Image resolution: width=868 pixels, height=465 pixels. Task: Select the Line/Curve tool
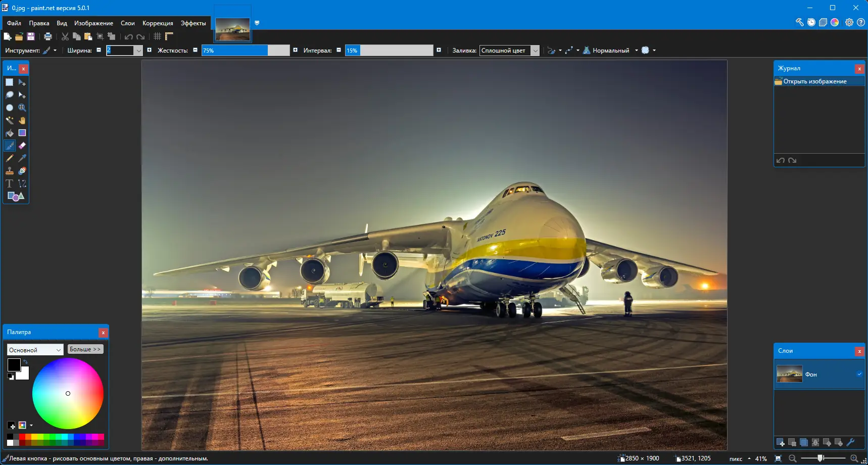point(22,183)
